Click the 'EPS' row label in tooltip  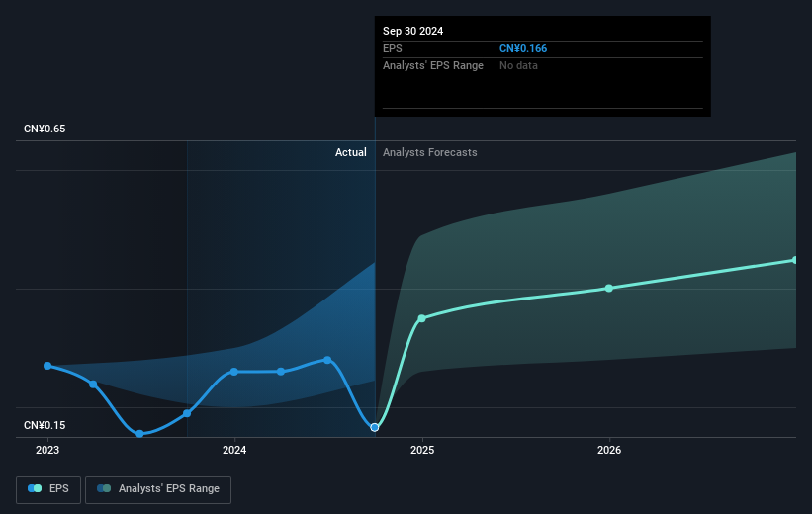(x=392, y=48)
